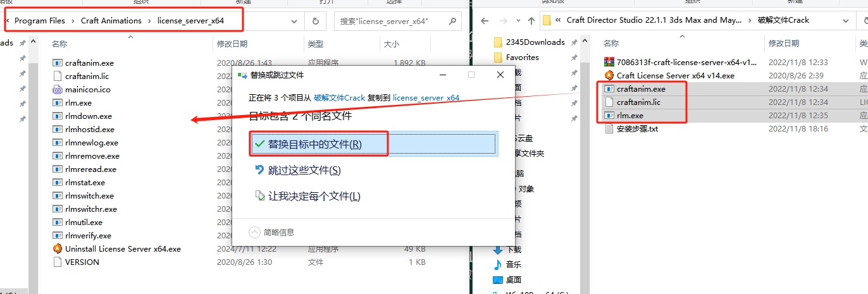Screen dimensions: 868x294
Task: Click Craft Director Studio breadcrumb in right window
Action: click(x=654, y=20)
